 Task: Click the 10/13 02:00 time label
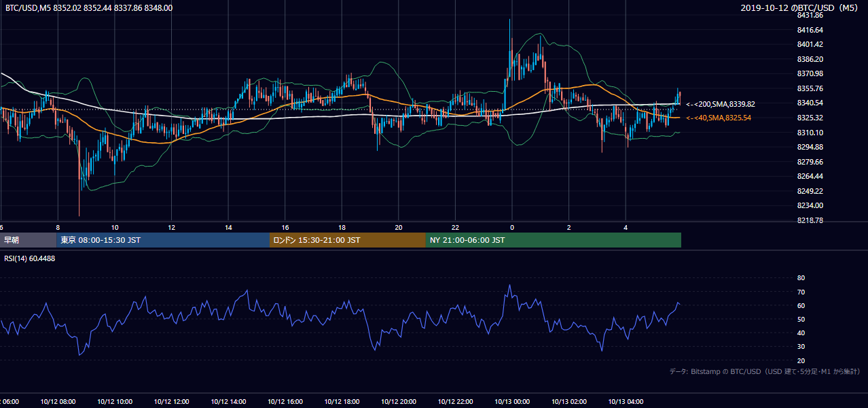pos(568,402)
